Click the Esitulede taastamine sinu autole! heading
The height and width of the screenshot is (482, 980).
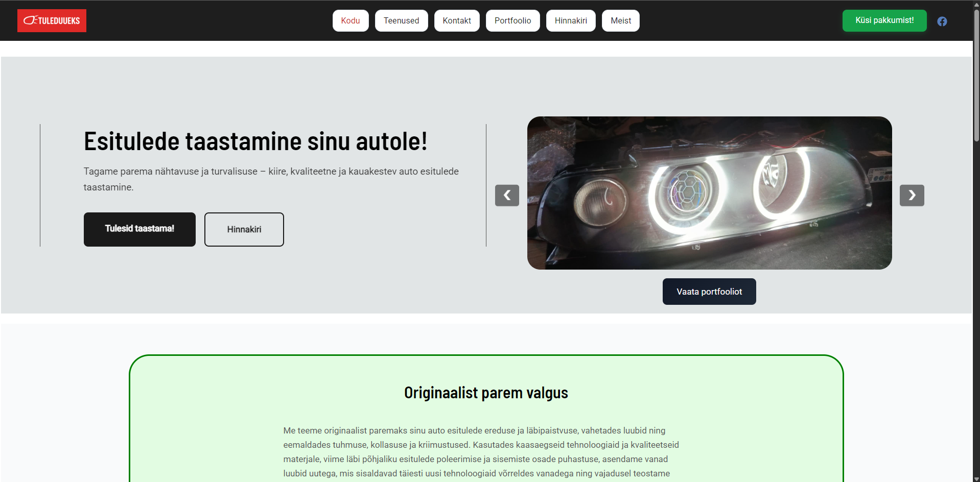[255, 141]
